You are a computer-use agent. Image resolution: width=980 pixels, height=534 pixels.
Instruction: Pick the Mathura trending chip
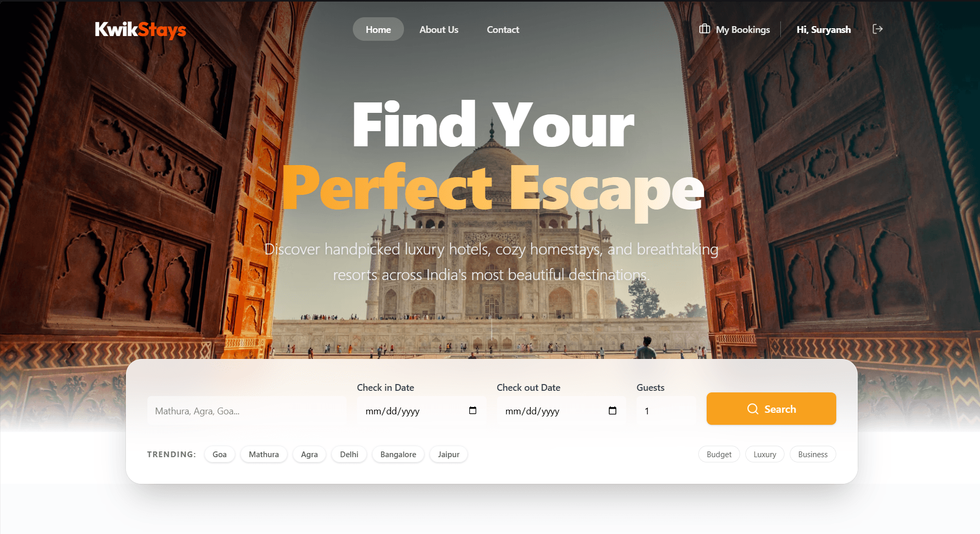pos(264,455)
